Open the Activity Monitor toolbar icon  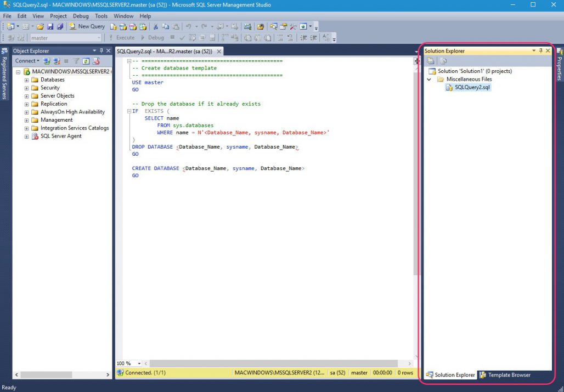pyautogui.click(x=247, y=26)
